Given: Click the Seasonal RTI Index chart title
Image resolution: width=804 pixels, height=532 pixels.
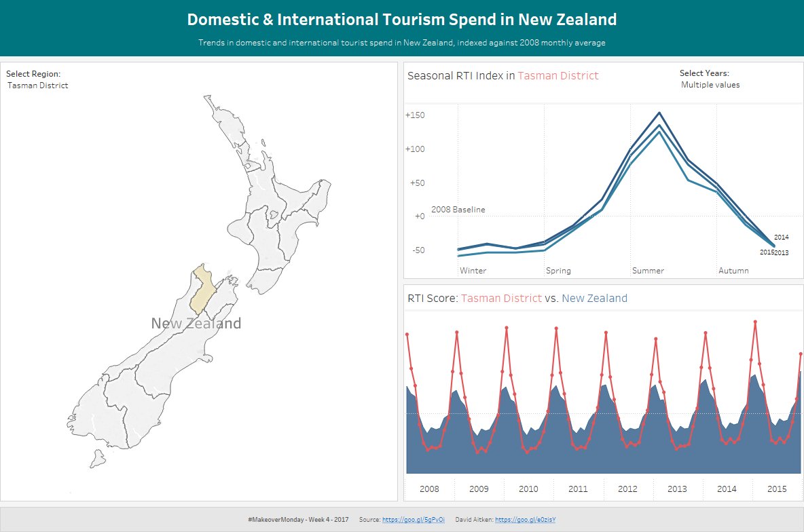Looking at the screenshot, I should [x=503, y=76].
